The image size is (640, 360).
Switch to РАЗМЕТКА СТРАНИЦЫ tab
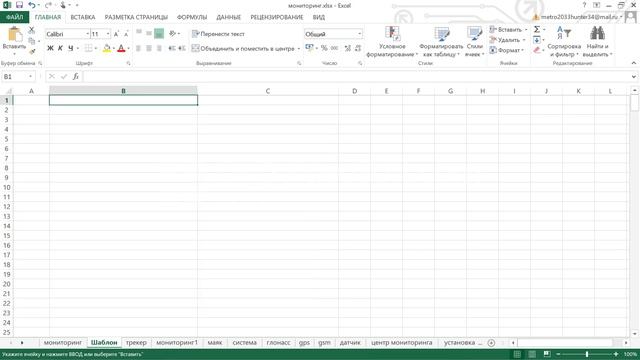[x=136, y=17]
